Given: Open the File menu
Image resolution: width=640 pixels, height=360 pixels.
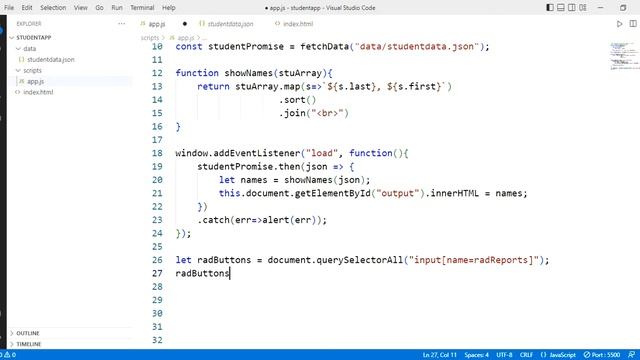Looking at the screenshot, I should pos(9,7).
